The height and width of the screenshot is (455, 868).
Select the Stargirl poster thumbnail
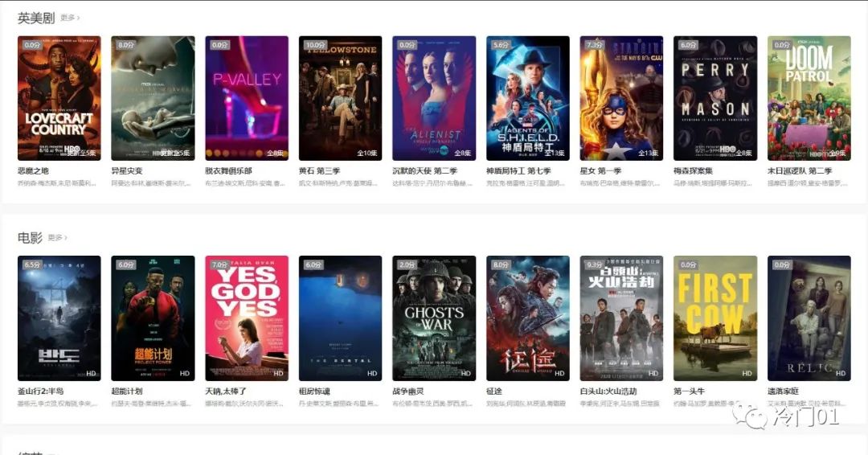click(621, 99)
